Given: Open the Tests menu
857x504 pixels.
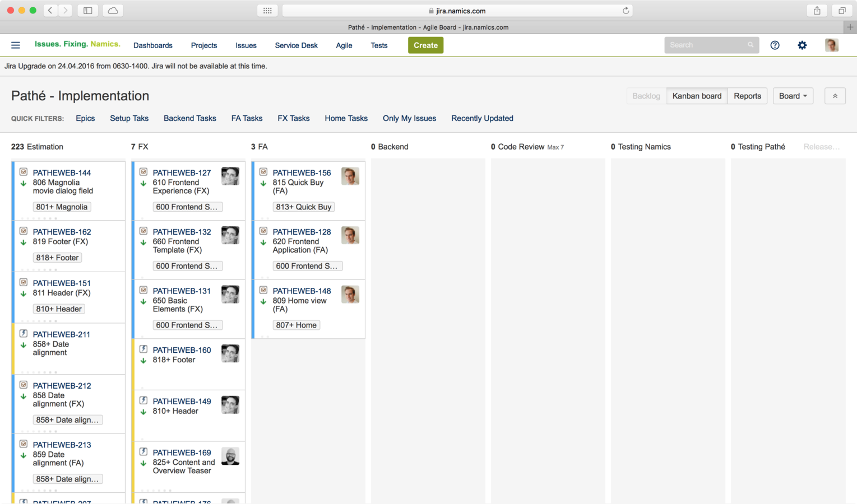Looking at the screenshot, I should tap(379, 45).
